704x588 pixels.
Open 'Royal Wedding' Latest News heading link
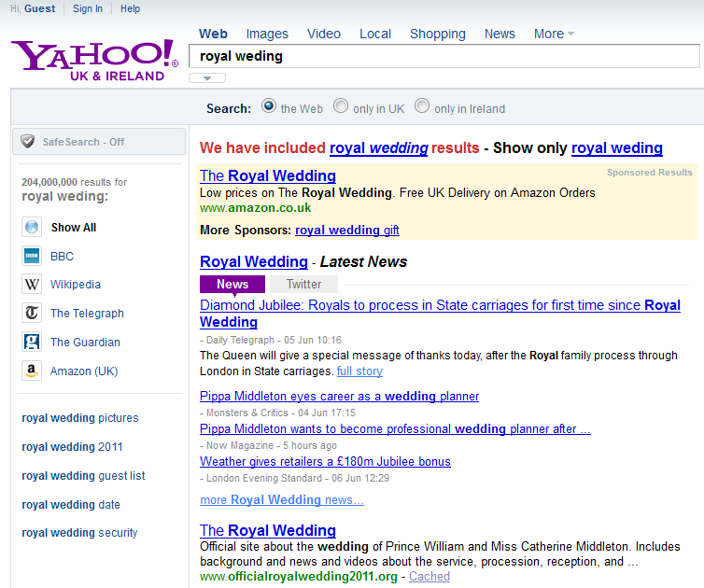click(x=254, y=261)
